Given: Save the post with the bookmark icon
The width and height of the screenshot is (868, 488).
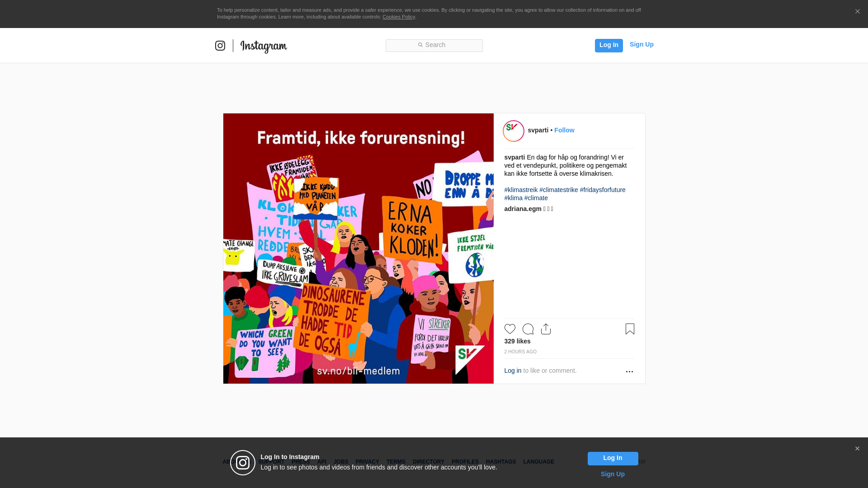Looking at the screenshot, I should [x=630, y=329].
